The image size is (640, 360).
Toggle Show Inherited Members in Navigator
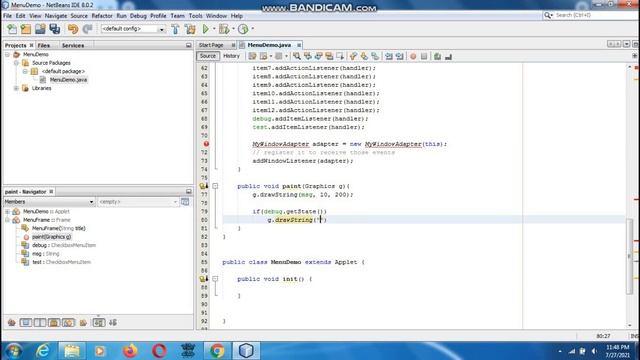pyautogui.click(x=11, y=323)
